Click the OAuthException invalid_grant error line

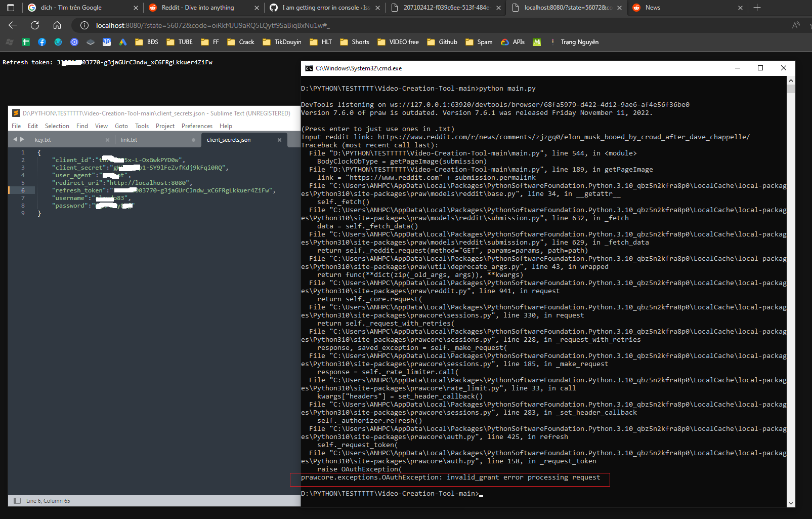tap(450, 477)
